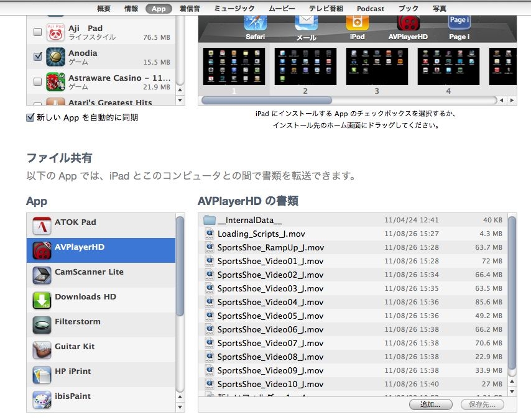Select CamScanner Lite scanner icon
The image size is (531, 420).
pos(42,275)
